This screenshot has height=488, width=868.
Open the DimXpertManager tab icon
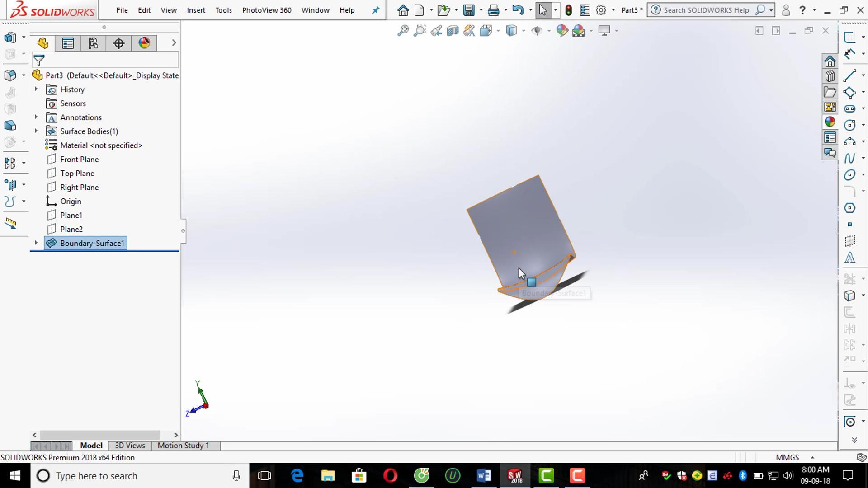[x=119, y=43]
